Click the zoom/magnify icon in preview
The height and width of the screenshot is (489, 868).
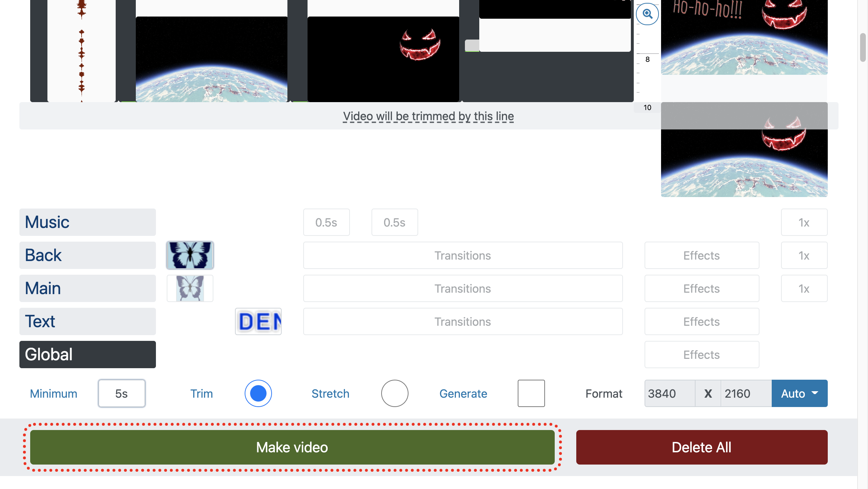[x=647, y=13]
